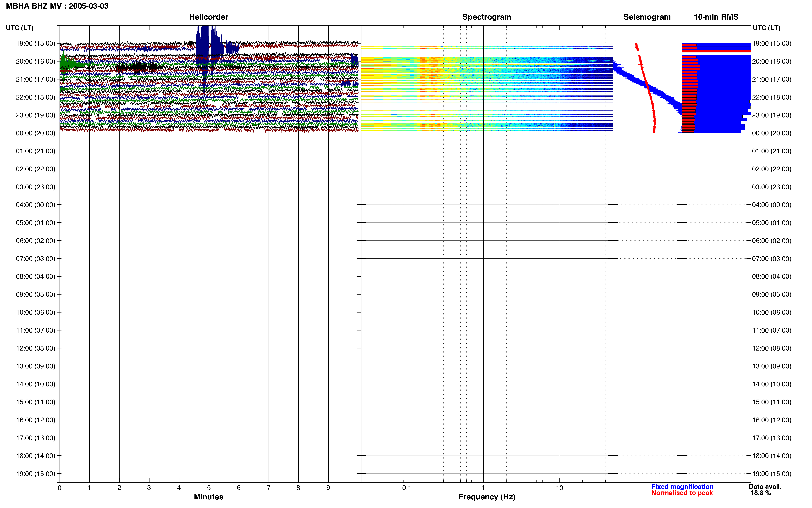
Task: Click minute tick '0' on helicorder axis
Action: tap(59, 487)
